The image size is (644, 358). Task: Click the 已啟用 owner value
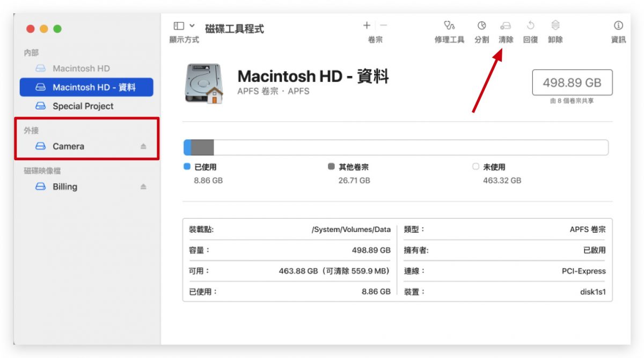point(595,250)
